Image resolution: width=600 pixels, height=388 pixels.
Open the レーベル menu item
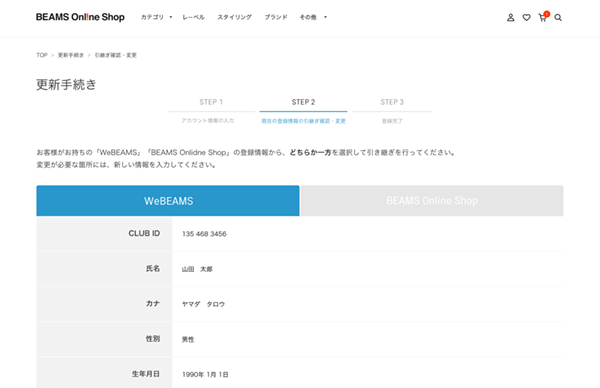pos(193,17)
